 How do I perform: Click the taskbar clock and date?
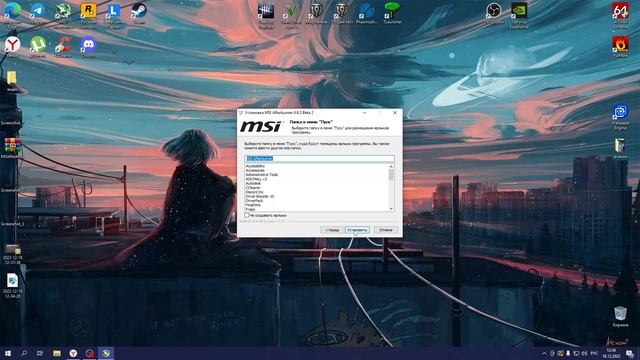pos(612,353)
